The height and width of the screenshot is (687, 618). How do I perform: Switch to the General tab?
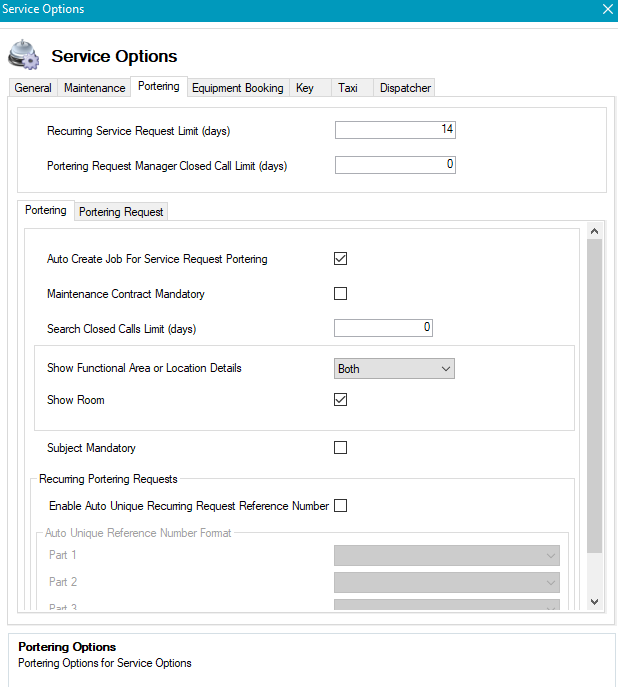click(33, 88)
